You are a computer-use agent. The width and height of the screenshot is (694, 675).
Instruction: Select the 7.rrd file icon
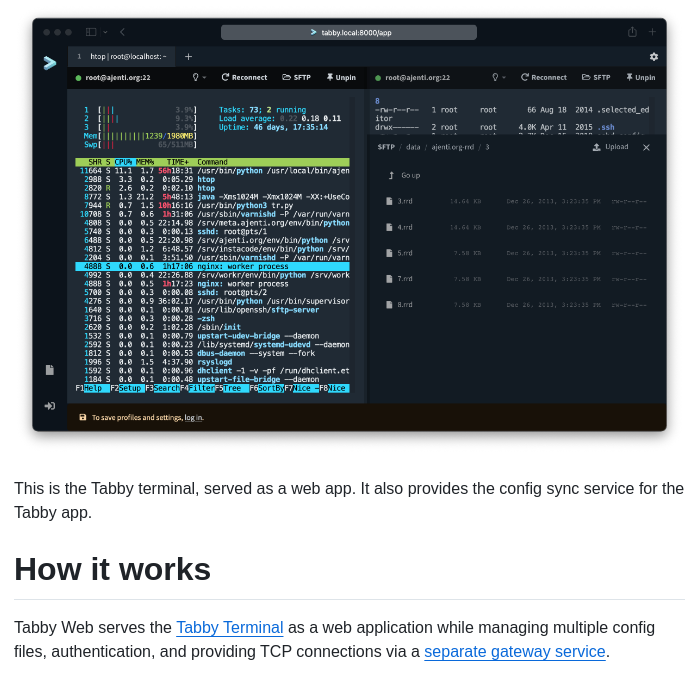coord(389,279)
